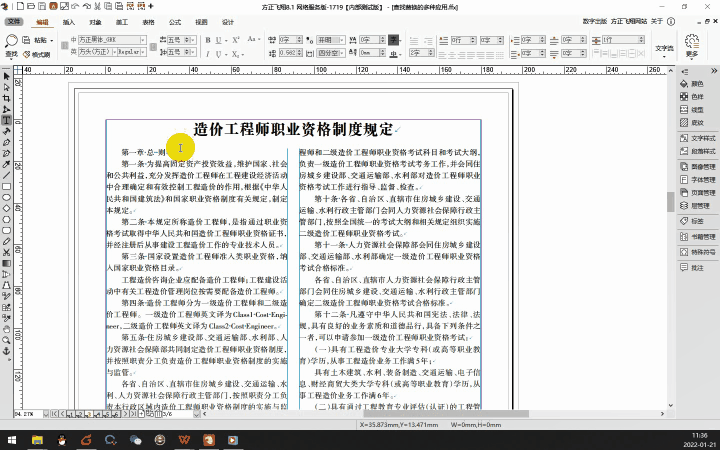Open the 层管理 layer manager panel
The width and height of the screenshot is (720, 450).
(x=694, y=206)
